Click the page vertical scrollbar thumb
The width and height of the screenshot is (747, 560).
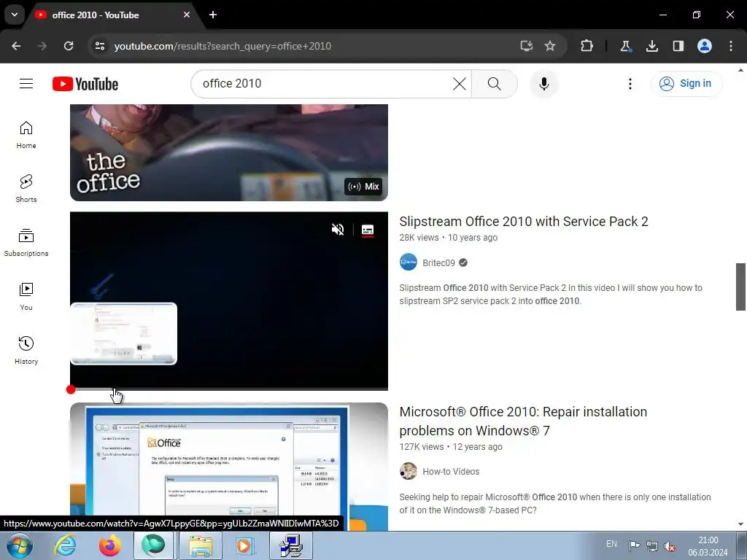(x=740, y=287)
